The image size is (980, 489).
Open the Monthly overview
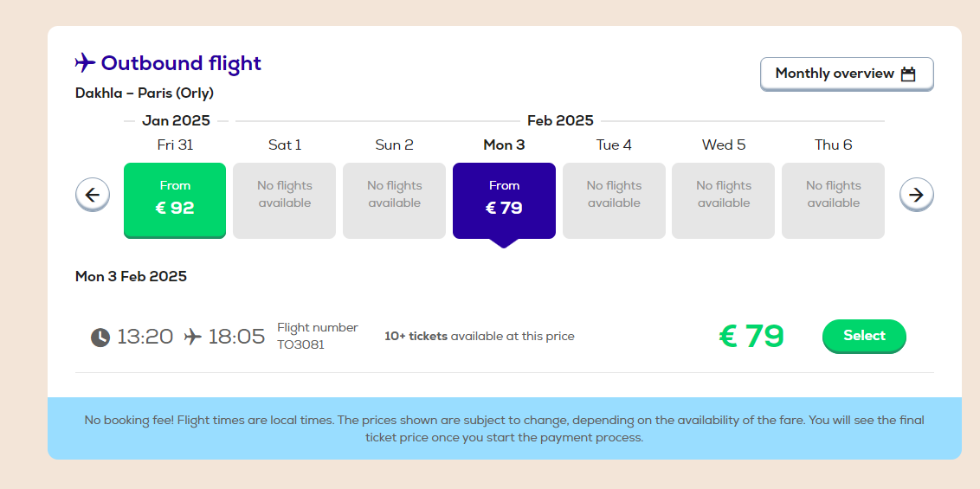click(847, 74)
